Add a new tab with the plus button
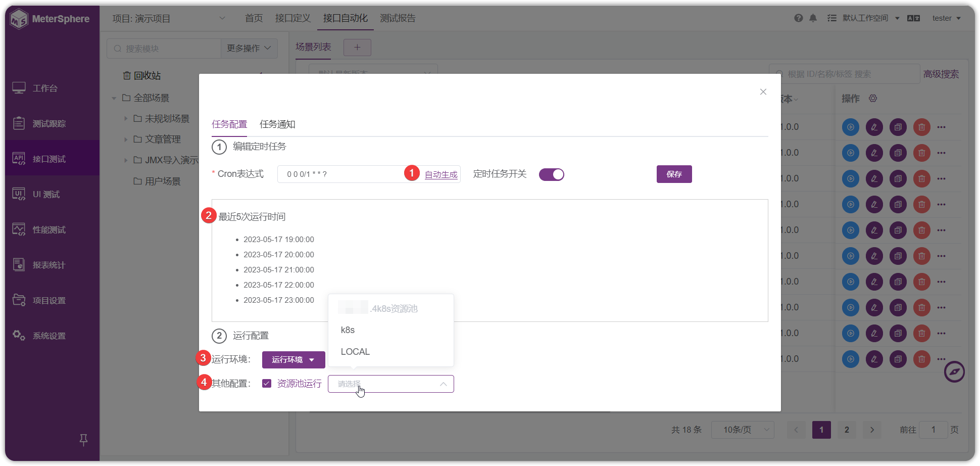 point(357,48)
